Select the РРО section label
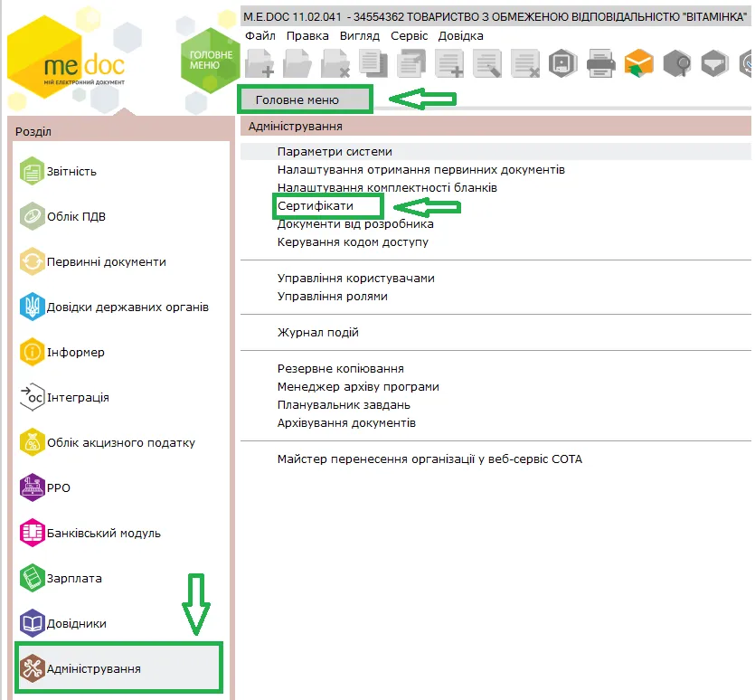The width and height of the screenshot is (755, 700). pos(58,488)
